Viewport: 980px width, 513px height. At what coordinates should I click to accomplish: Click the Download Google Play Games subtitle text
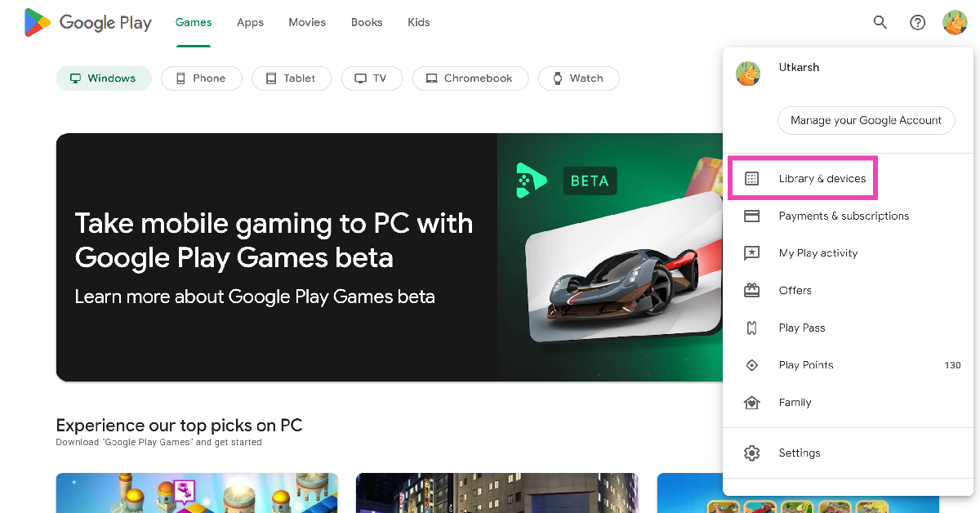point(159,443)
